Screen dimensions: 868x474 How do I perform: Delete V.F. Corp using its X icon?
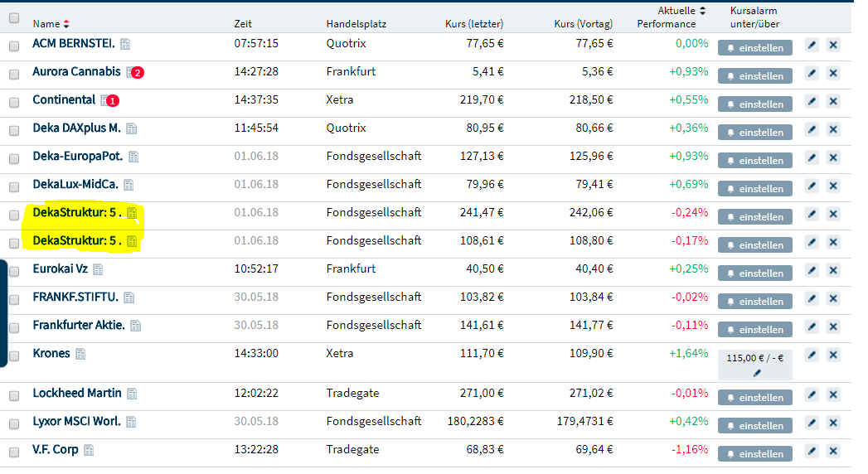pos(833,452)
